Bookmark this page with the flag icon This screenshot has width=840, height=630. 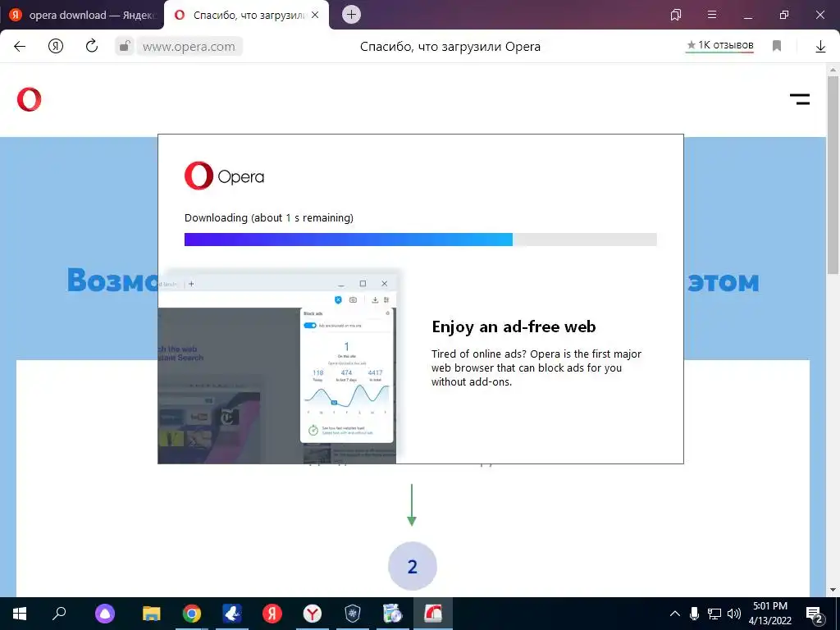coord(777,46)
